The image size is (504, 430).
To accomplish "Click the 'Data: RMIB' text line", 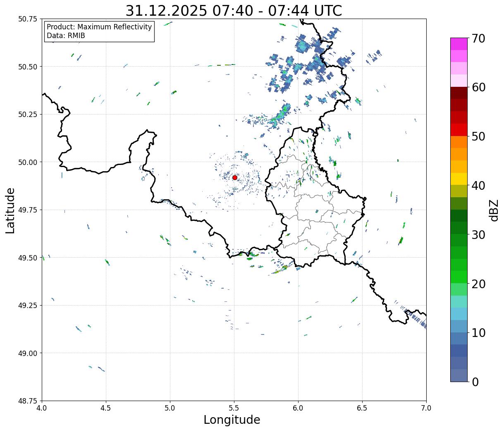I will point(66,36).
